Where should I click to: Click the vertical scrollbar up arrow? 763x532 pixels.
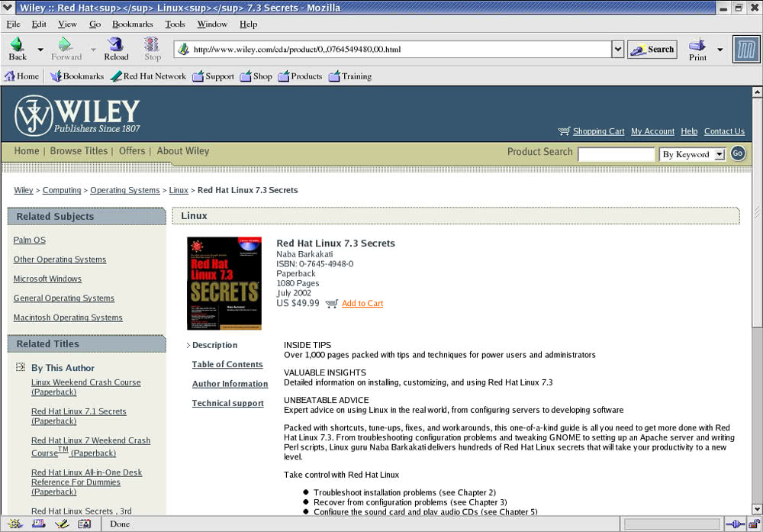757,92
